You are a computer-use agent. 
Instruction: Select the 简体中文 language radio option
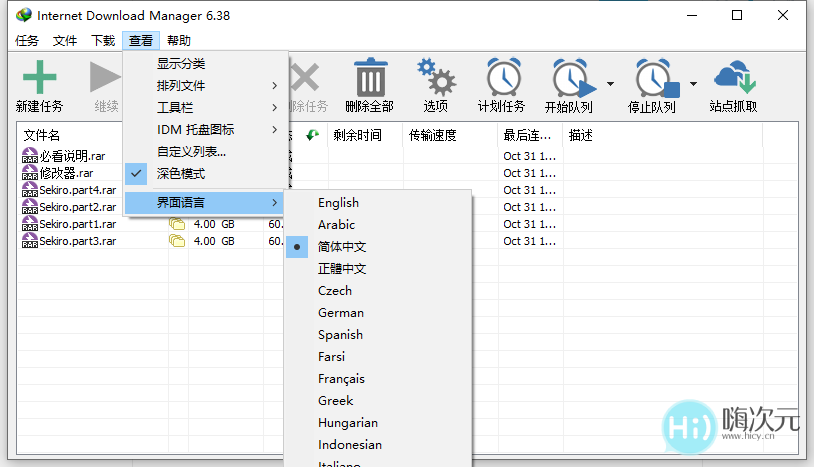pyautogui.click(x=378, y=247)
